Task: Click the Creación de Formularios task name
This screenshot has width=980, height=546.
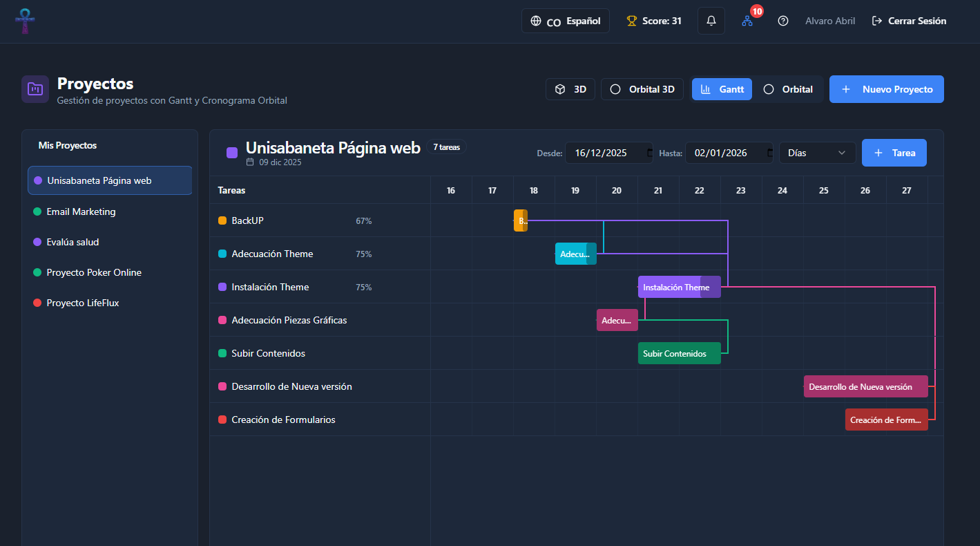Action: click(x=284, y=420)
